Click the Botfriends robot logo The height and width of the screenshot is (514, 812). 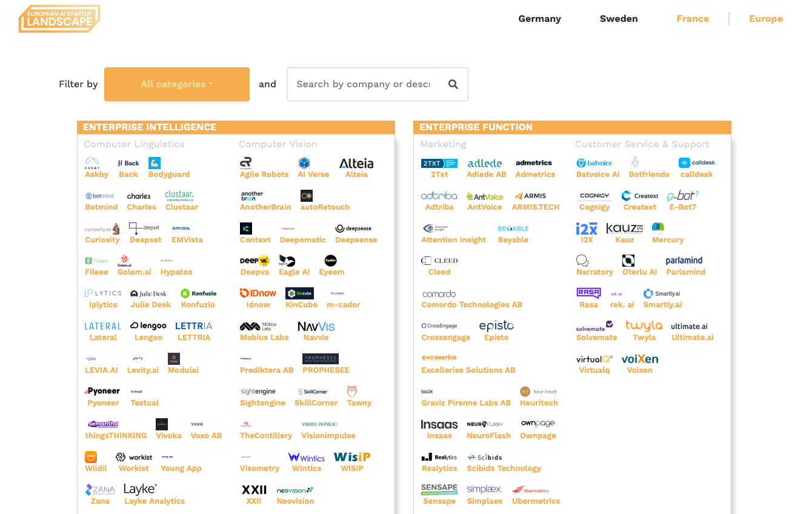(x=635, y=163)
